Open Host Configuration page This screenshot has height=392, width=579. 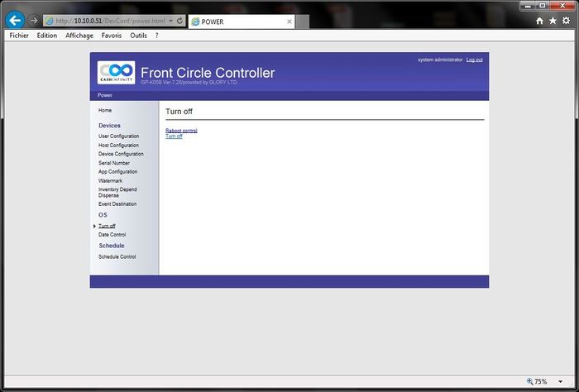click(x=118, y=145)
